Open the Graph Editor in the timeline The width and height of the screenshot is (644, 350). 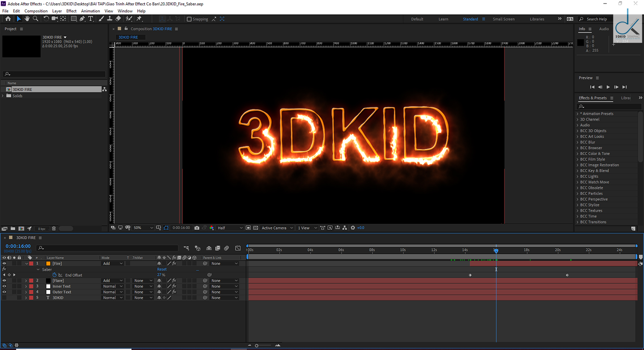(x=237, y=248)
